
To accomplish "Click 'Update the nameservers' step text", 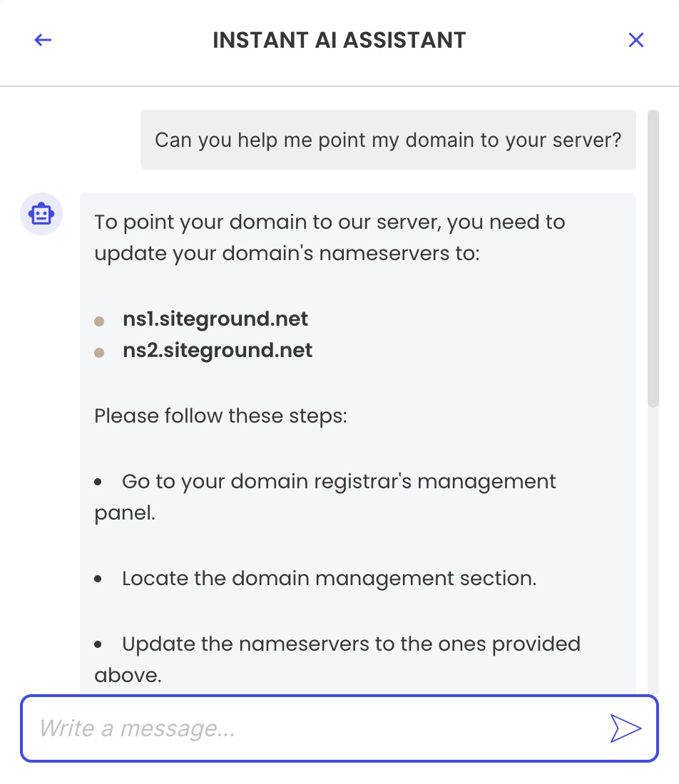I will 338,659.
